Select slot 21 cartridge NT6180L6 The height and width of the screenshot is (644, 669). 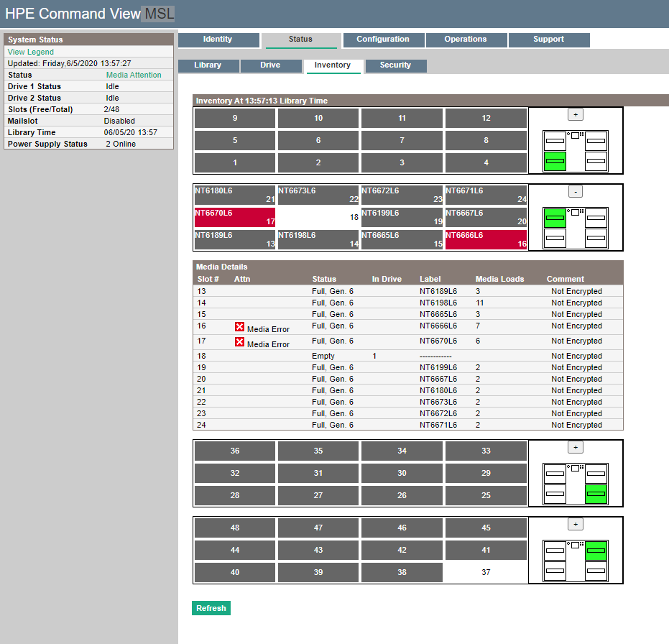pos(235,195)
